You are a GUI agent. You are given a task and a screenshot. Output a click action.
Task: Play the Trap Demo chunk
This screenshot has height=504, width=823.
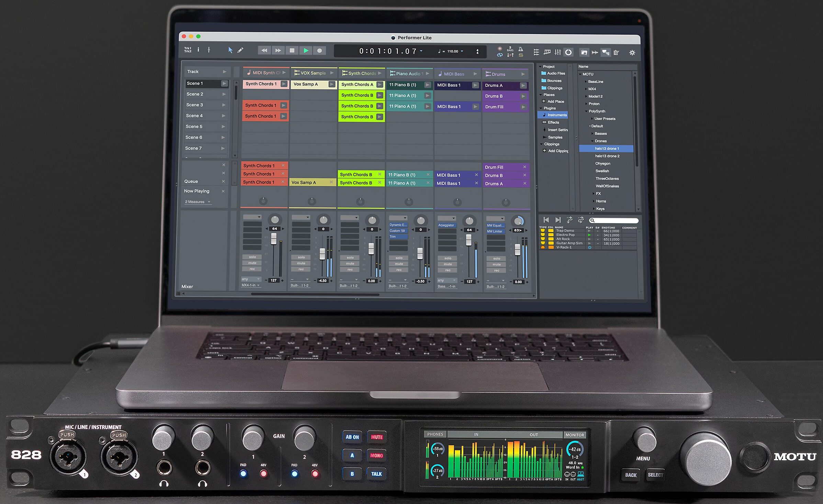point(589,231)
